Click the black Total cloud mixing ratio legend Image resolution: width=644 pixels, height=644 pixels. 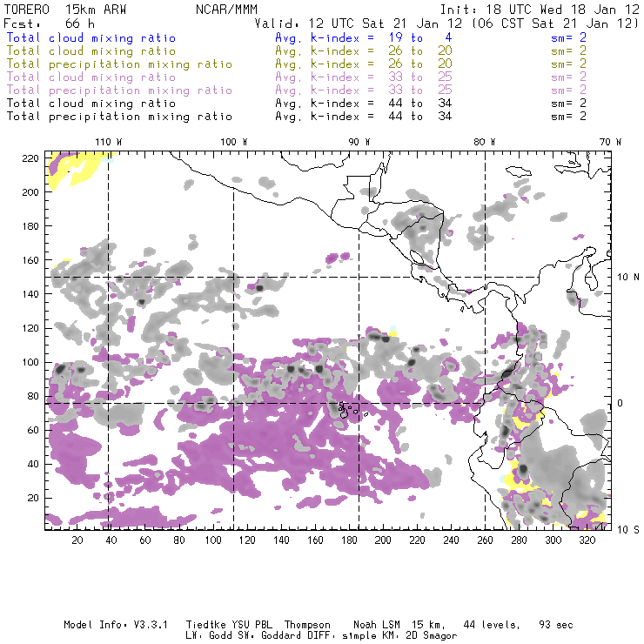click(91, 103)
